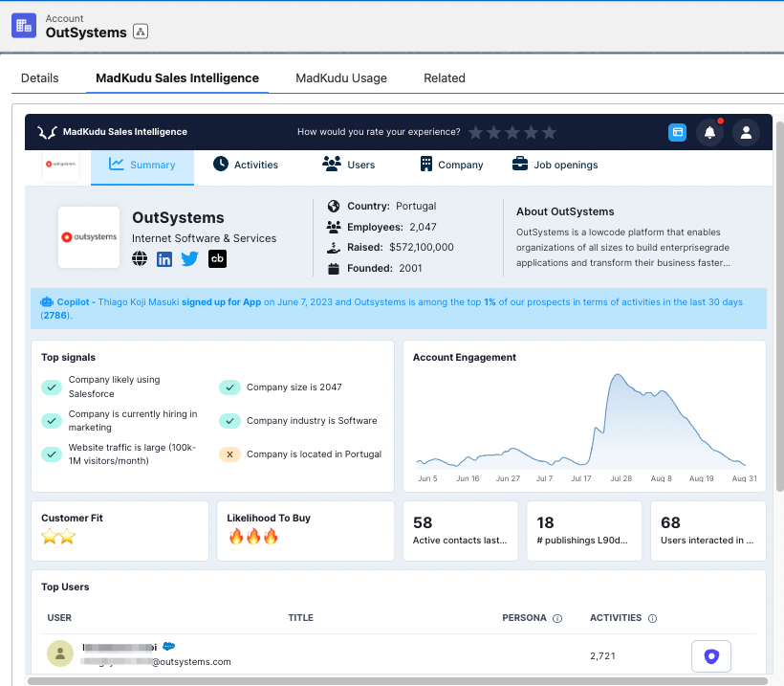Screen dimensions: 784x686
Task: Click the top user's avatar icon
Action: pos(60,653)
